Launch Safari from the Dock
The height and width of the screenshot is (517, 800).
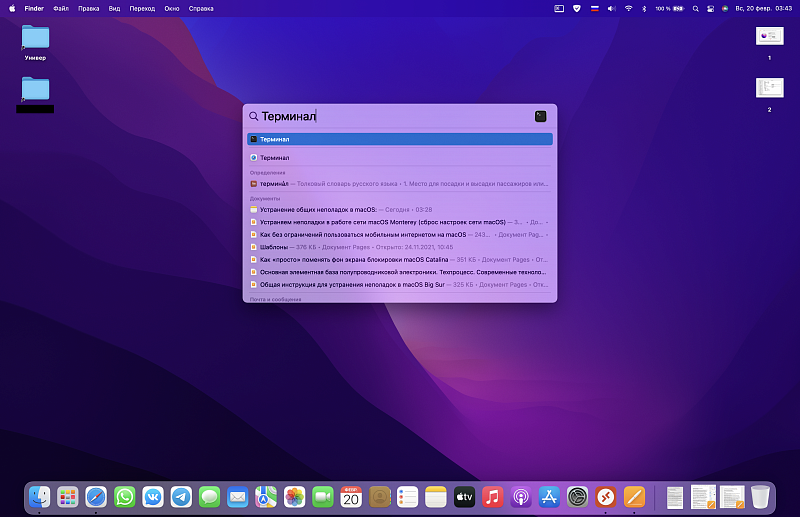[x=96, y=496]
